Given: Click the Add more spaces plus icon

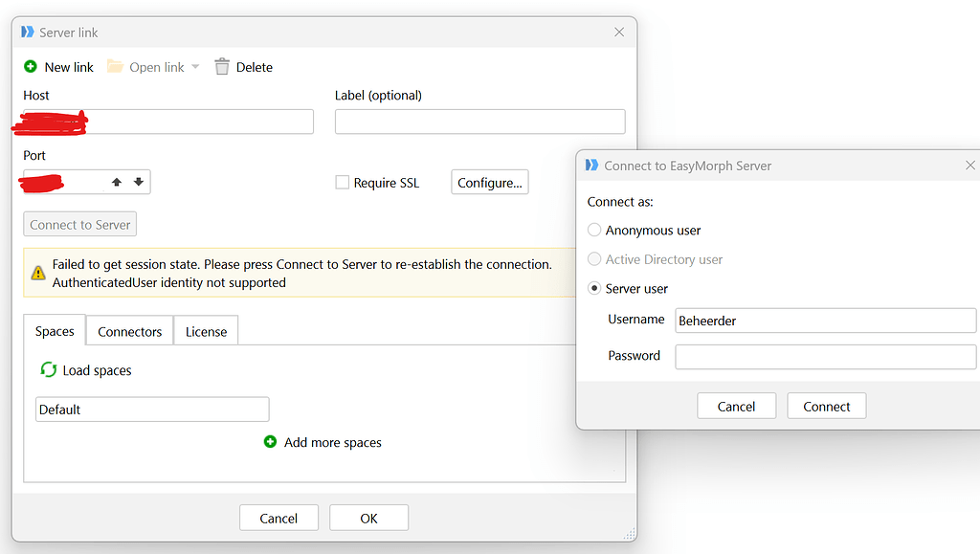Looking at the screenshot, I should coord(270,442).
